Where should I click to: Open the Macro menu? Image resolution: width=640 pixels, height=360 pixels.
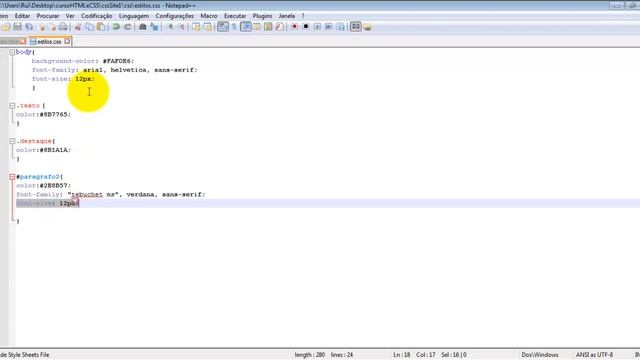point(209,16)
